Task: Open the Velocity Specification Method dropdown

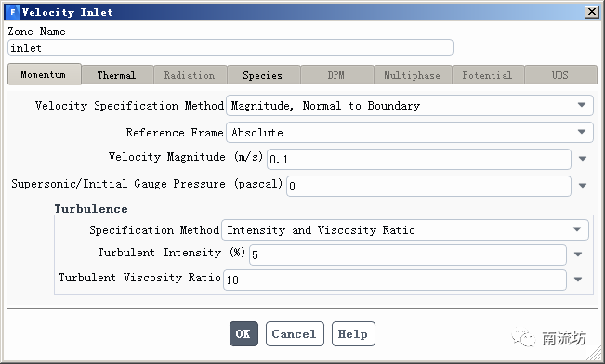Action: [410, 105]
